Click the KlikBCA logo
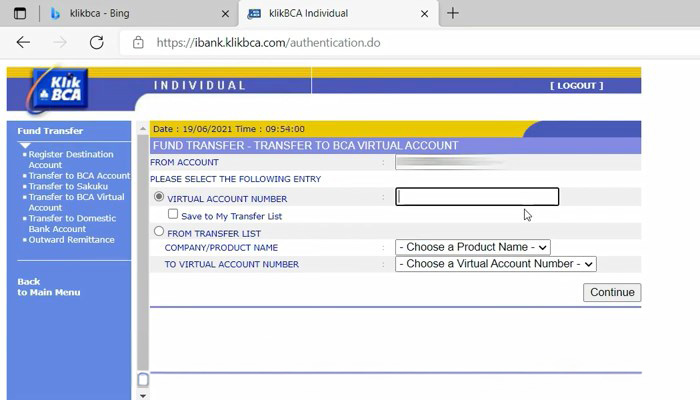The image size is (700, 400). pyautogui.click(x=59, y=89)
